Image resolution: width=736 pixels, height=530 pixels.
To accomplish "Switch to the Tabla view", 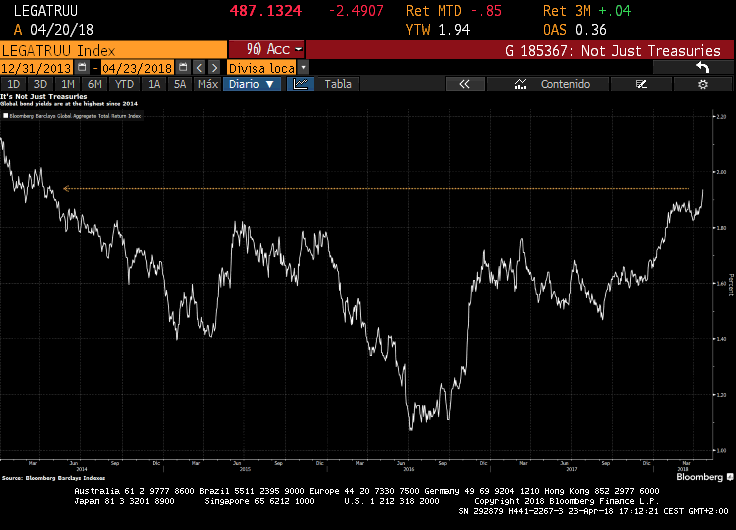I will [x=338, y=84].
